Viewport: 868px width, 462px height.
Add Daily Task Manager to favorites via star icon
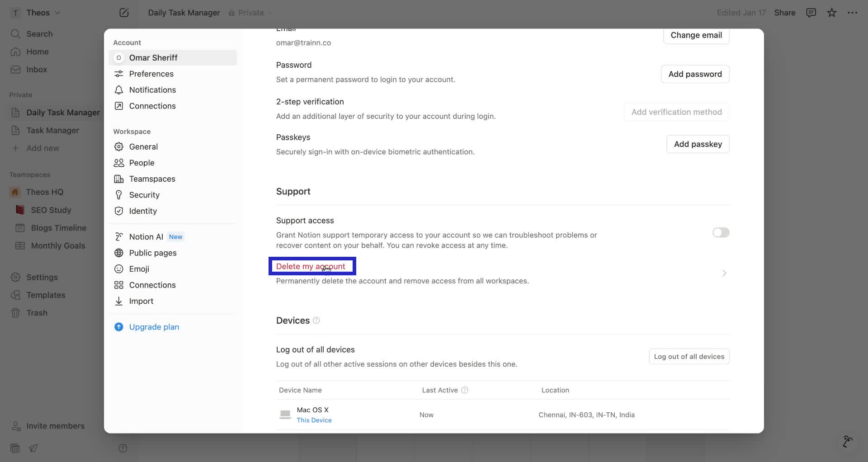tap(832, 13)
